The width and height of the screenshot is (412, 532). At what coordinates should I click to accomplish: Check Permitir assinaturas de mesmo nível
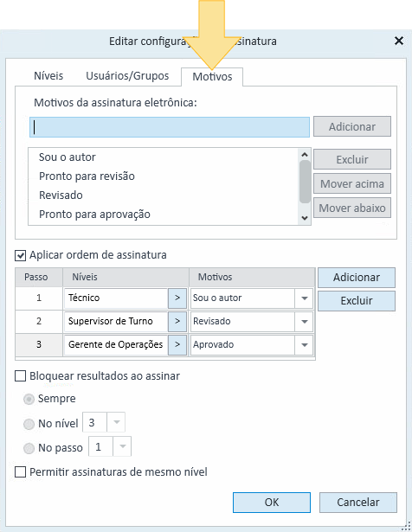(21, 472)
